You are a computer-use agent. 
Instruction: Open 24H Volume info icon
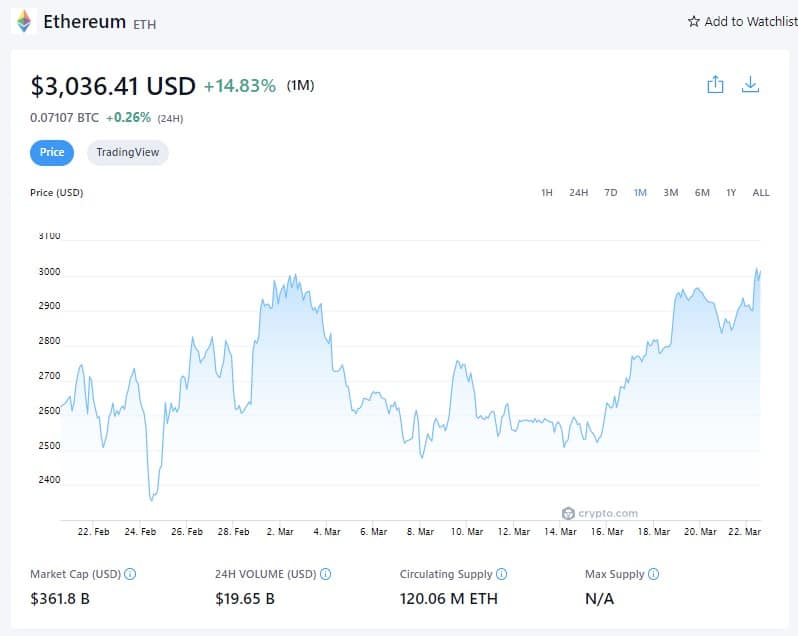coord(325,574)
